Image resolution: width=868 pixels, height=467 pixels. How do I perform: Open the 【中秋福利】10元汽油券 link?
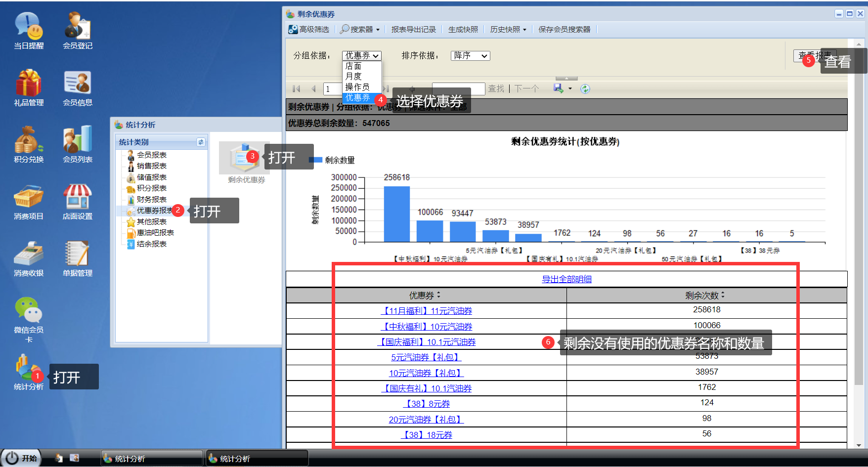point(427,327)
